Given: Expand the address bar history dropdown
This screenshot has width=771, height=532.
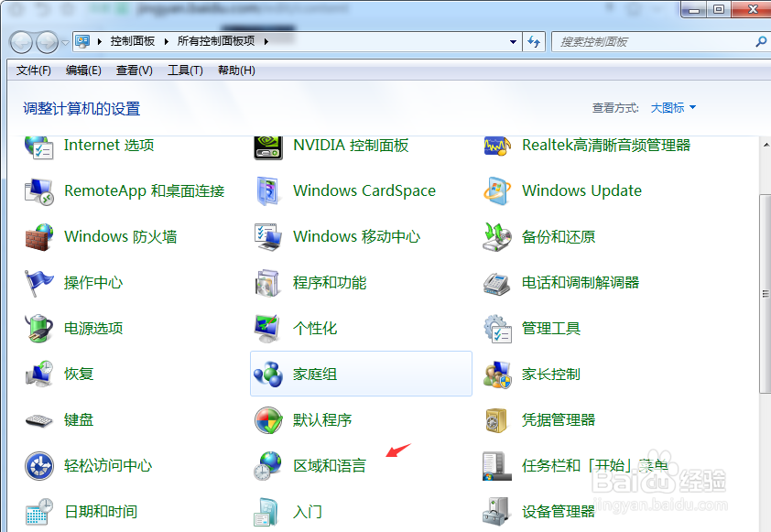Looking at the screenshot, I should point(513,42).
